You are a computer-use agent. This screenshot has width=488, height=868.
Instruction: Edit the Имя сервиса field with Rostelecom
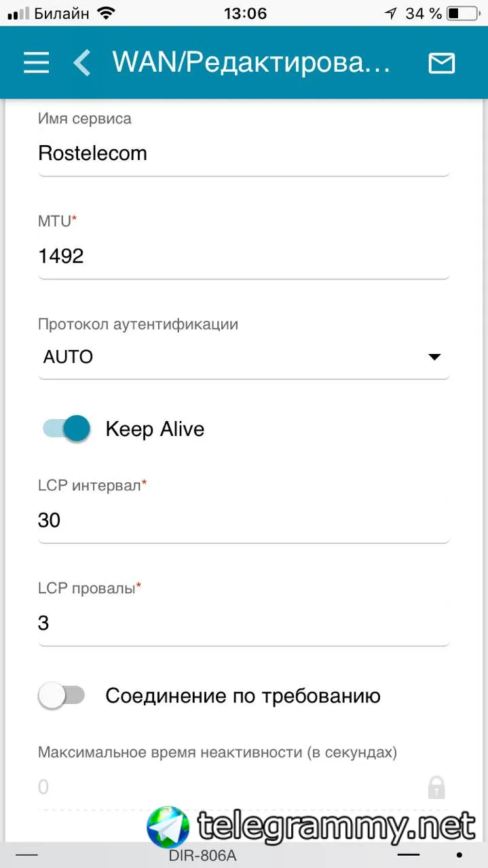(x=243, y=153)
